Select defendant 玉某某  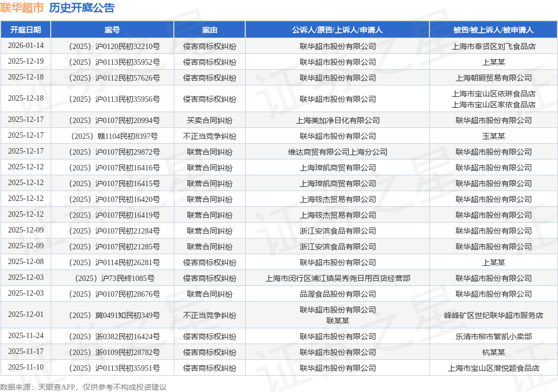(494, 136)
